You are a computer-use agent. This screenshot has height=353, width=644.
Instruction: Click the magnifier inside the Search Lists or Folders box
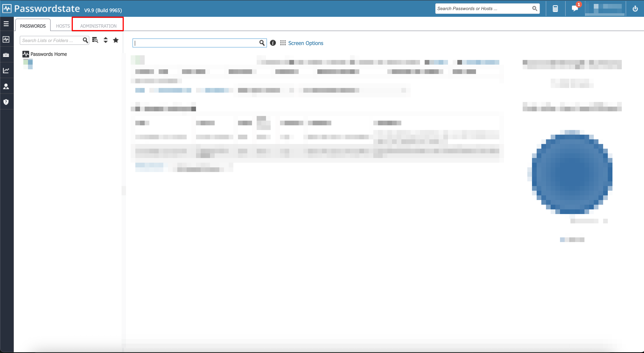pos(86,40)
